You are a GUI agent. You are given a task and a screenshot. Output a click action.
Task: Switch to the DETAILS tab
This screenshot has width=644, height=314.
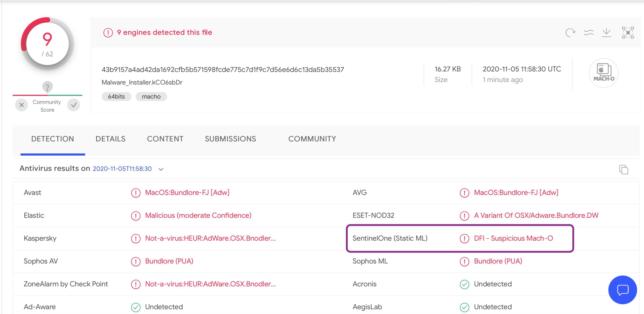[x=110, y=139]
